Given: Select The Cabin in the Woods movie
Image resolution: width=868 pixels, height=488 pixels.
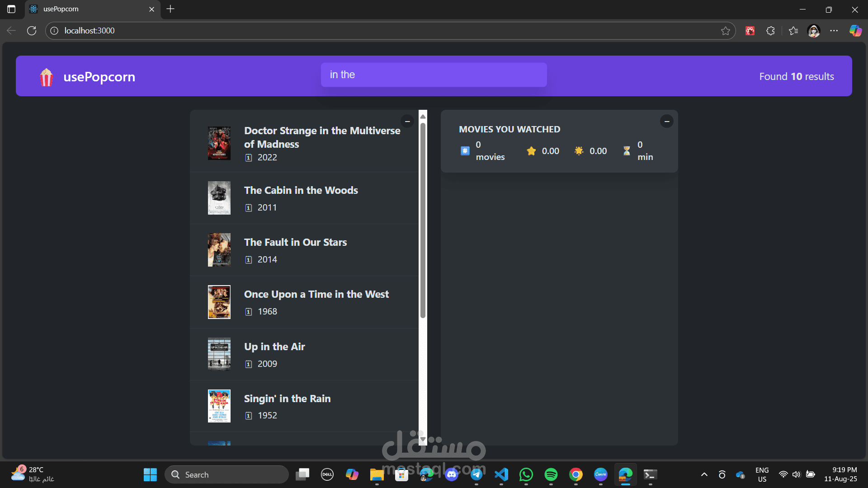Looking at the screenshot, I should click(x=304, y=198).
